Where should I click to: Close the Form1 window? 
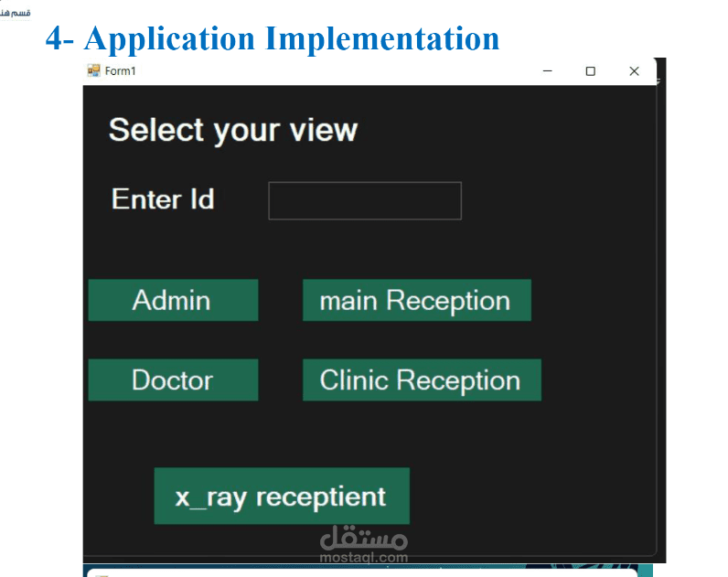point(634,71)
